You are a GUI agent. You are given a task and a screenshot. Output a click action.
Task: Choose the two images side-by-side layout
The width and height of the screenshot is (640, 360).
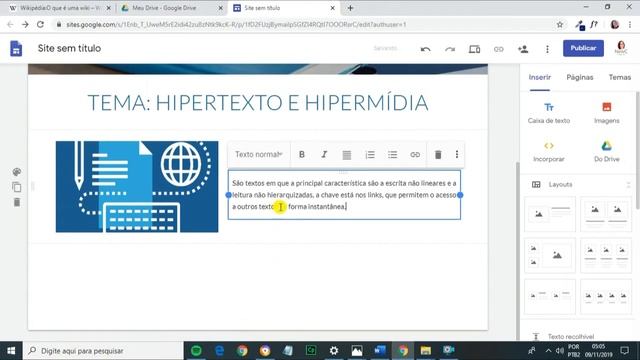[606, 214]
